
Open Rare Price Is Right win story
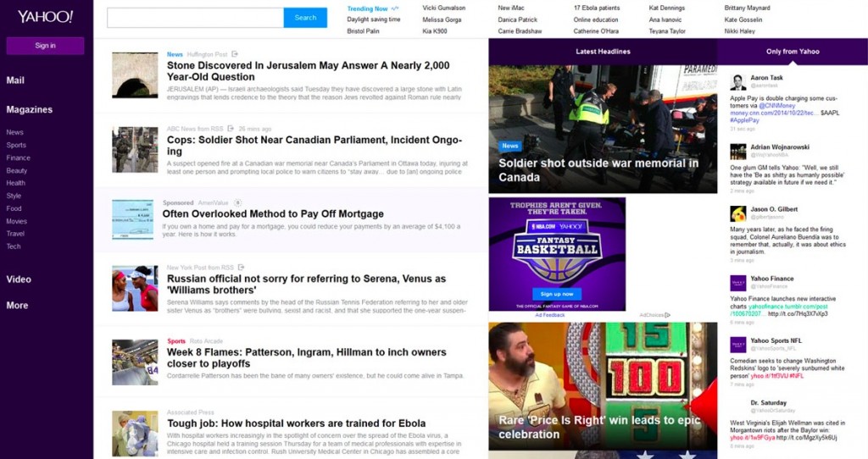(x=599, y=427)
